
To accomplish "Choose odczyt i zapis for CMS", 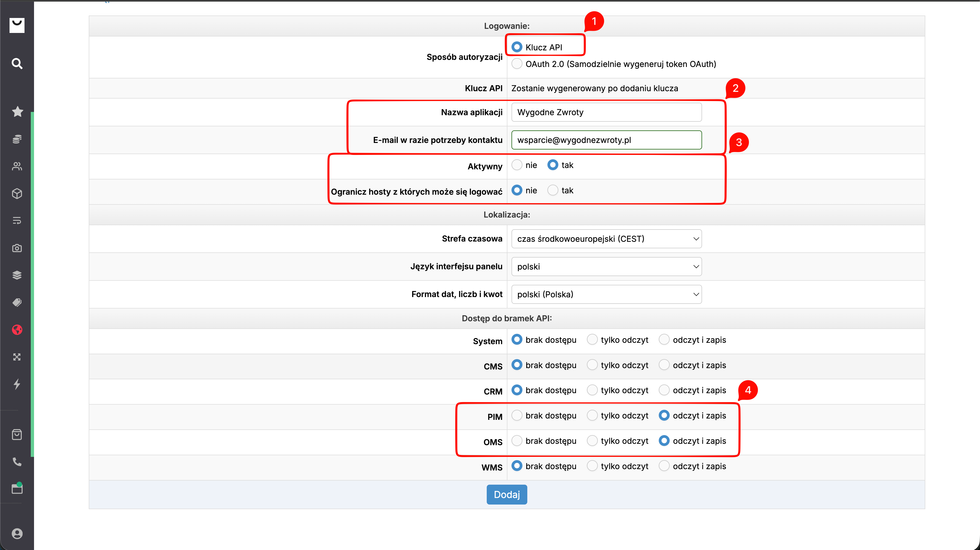I will pos(664,365).
